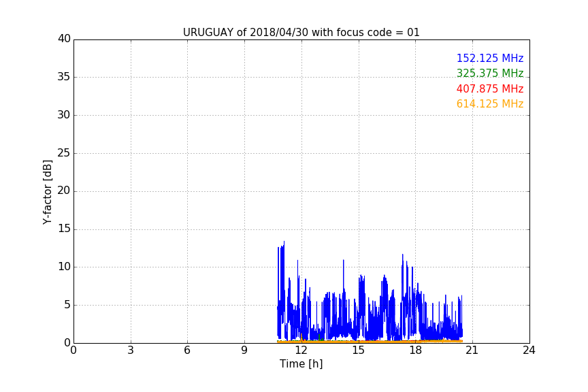Select the 614.125 MHz legend label
This screenshot has height=392, width=588.
click(490, 104)
